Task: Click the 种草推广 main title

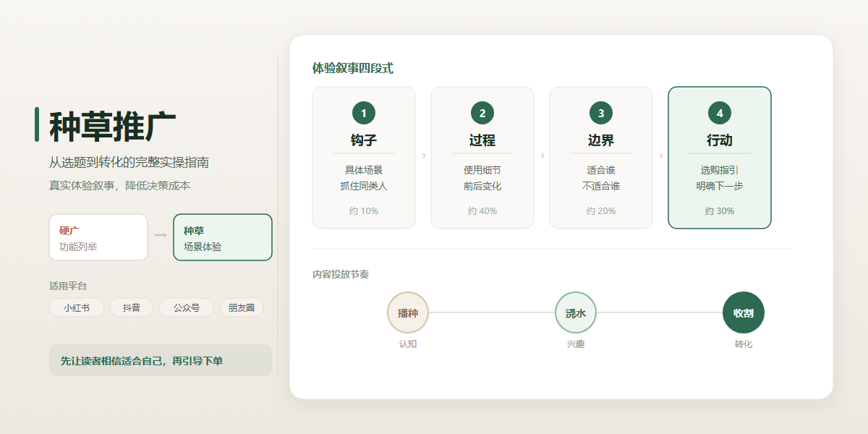Action: click(113, 127)
